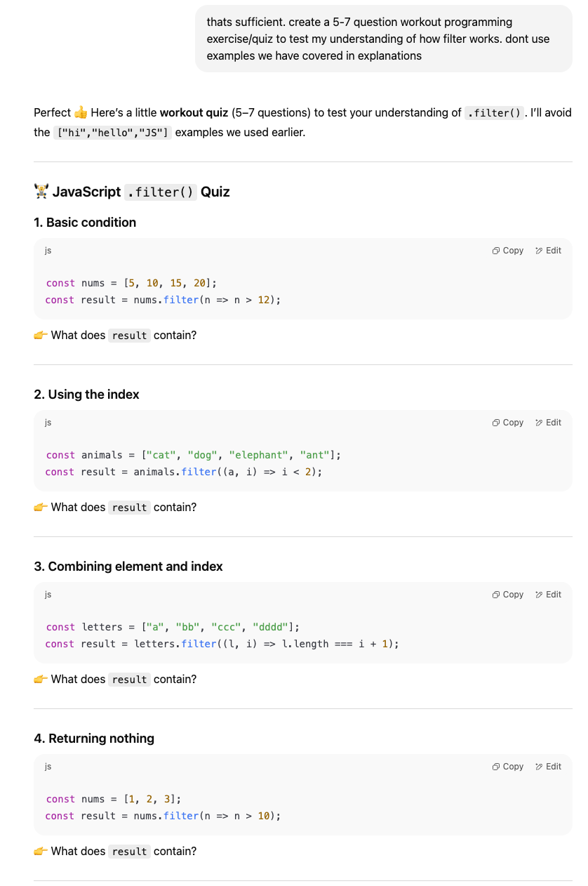Edit the animals filter code snippet
The image size is (588, 886).
[x=548, y=423]
